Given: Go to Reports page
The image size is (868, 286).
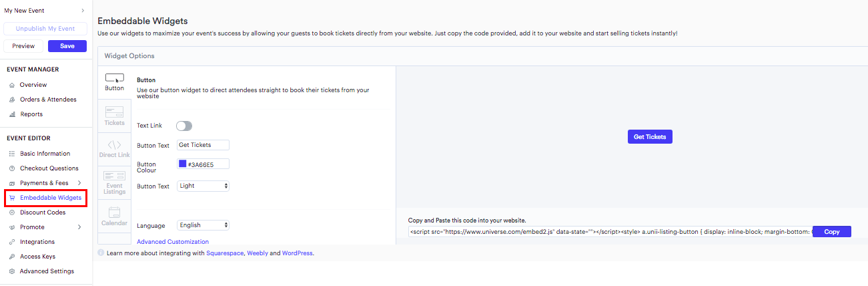Looking at the screenshot, I should pyautogui.click(x=31, y=114).
